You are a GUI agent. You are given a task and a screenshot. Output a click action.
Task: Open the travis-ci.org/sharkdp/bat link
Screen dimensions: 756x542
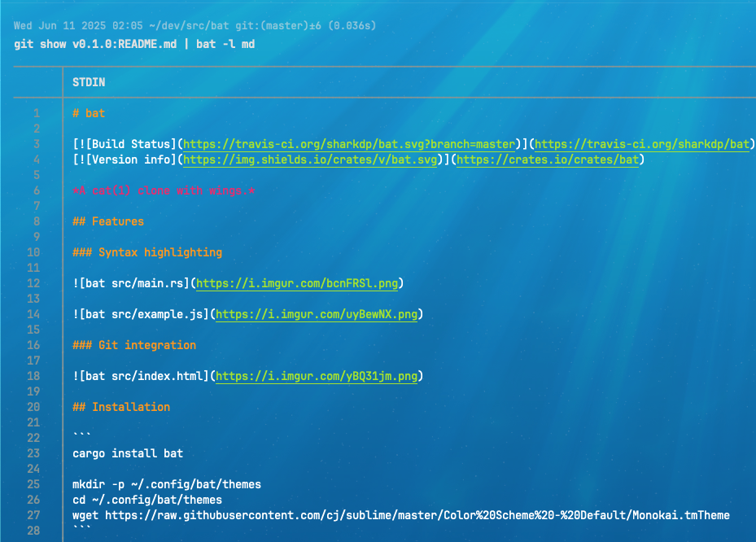642,144
